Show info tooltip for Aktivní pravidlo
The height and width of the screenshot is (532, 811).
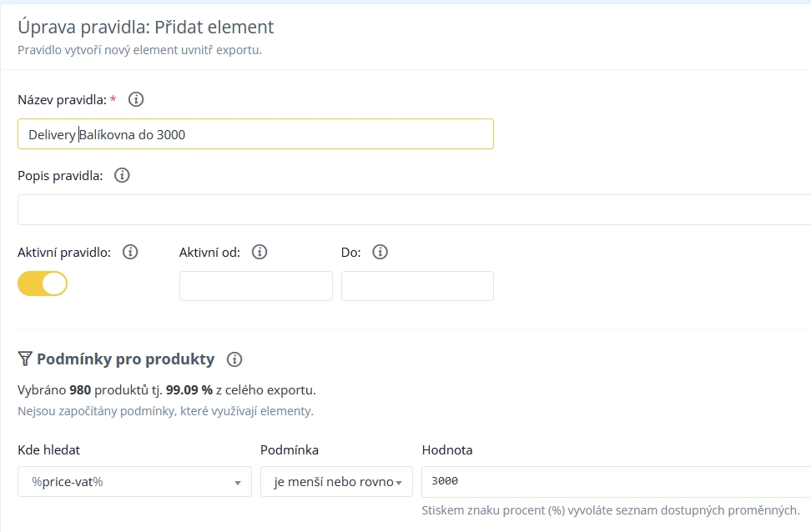[x=129, y=252]
